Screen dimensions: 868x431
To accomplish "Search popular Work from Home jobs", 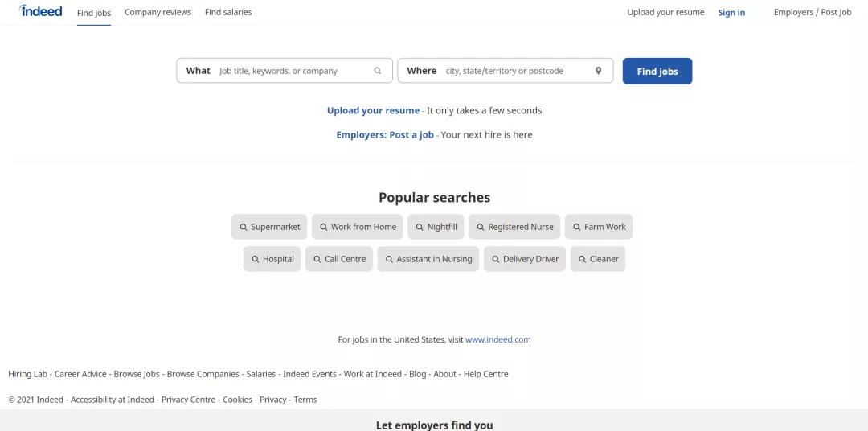I will [x=358, y=227].
